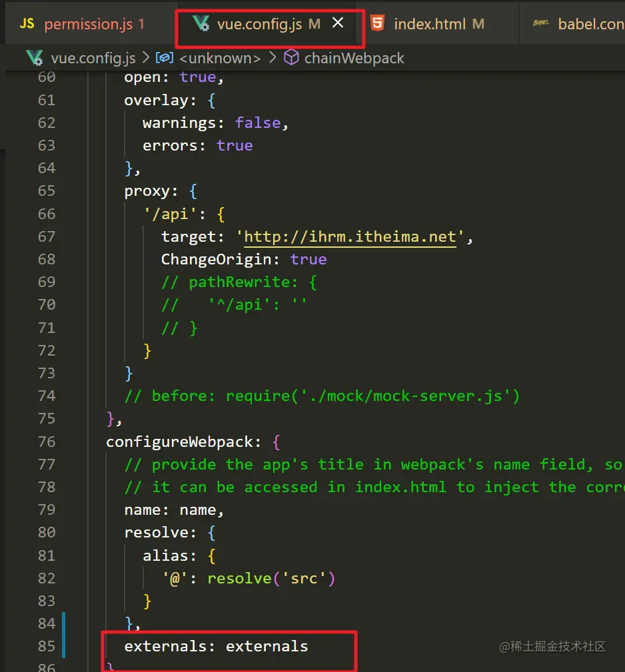Click the 'it can be accessed' comment
This screenshot has height=672, width=625.
coord(374,488)
